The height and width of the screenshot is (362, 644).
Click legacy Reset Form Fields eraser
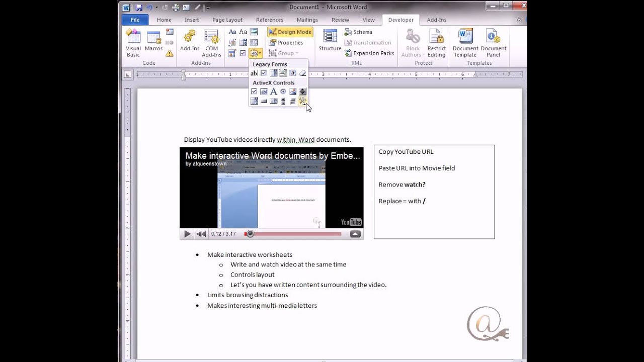click(x=302, y=73)
